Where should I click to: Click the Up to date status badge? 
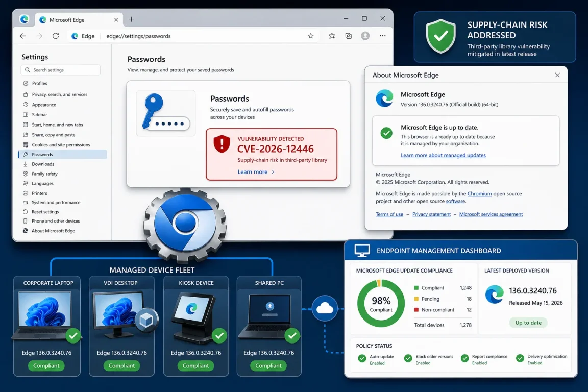click(528, 323)
